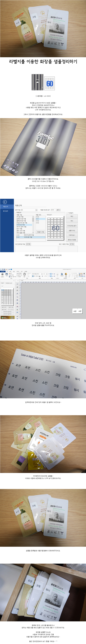Enable the 가로용지 checkbox

pos(67,213)
